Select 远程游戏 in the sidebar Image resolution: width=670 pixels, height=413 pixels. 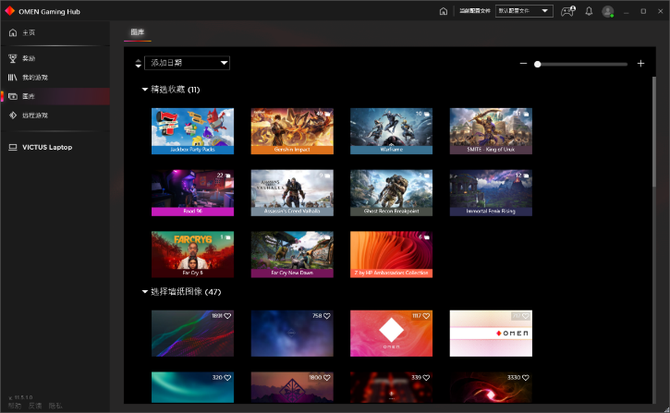pos(36,115)
